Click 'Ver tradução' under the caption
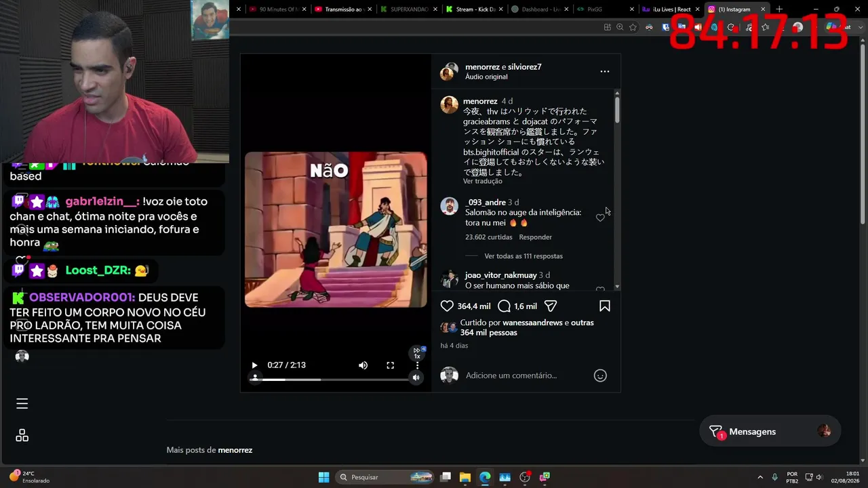This screenshot has width=868, height=488. pyautogui.click(x=483, y=182)
